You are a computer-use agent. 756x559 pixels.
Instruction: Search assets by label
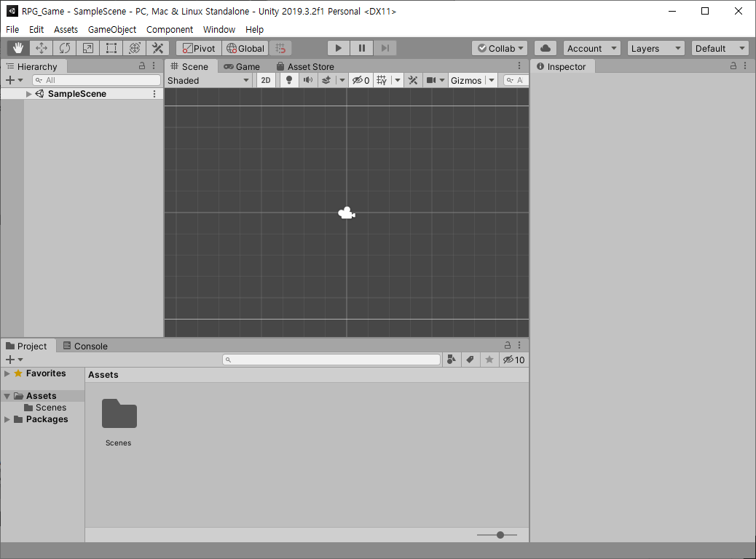tap(470, 360)
